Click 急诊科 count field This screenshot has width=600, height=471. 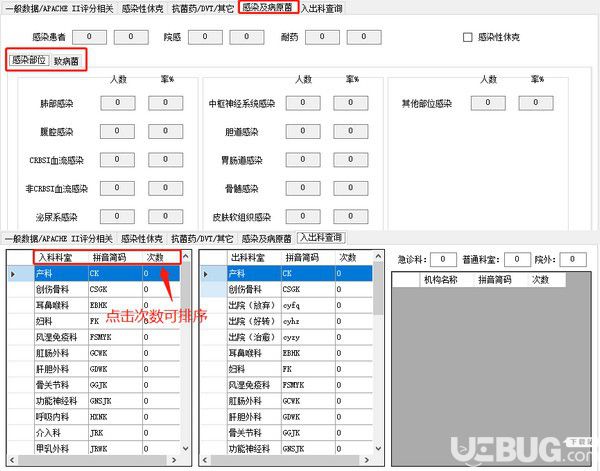click(443, 259)
